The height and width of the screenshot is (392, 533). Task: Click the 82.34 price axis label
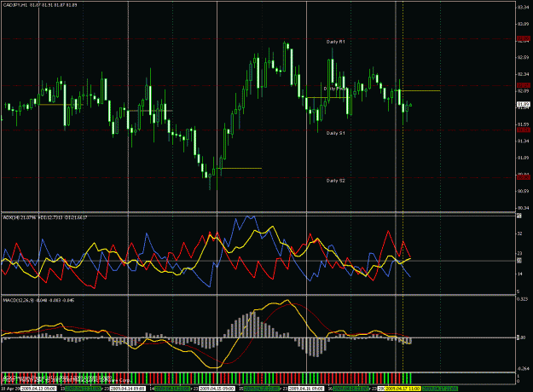pyautogui.click(x=523, y=74)
